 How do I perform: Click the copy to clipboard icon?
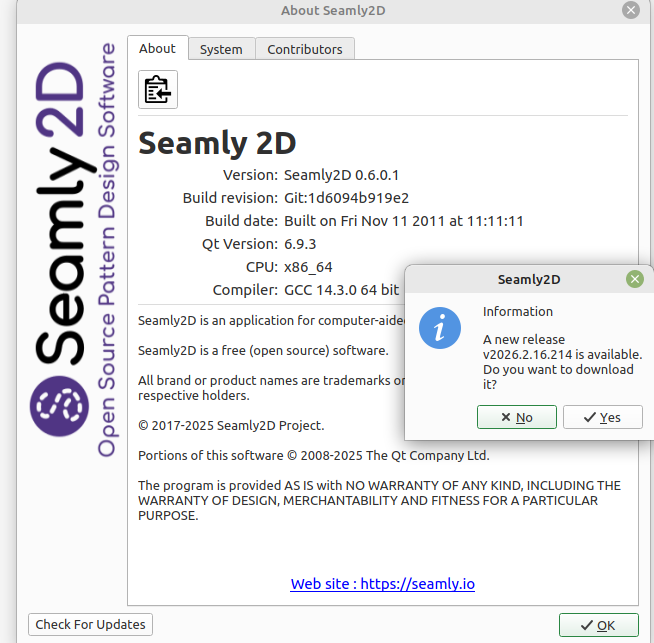[158, 90]
